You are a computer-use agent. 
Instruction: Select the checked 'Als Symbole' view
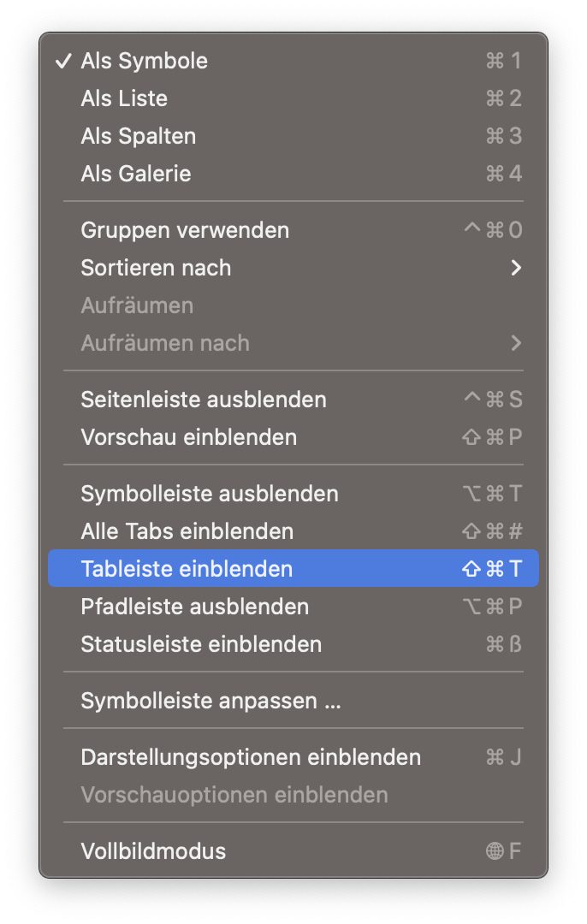(x=144, y=61)
